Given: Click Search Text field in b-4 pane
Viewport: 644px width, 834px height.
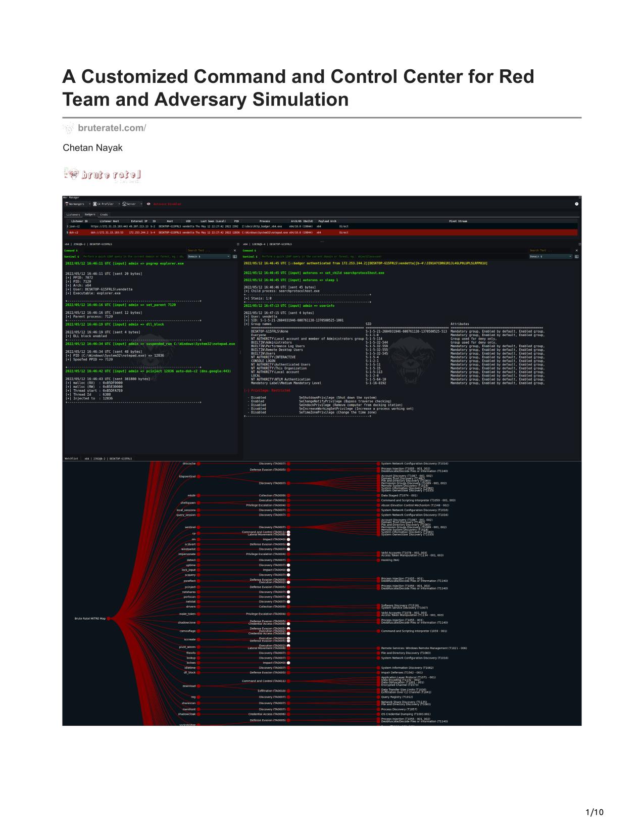Looking at the screenshot, I should (x=551, y=250).
